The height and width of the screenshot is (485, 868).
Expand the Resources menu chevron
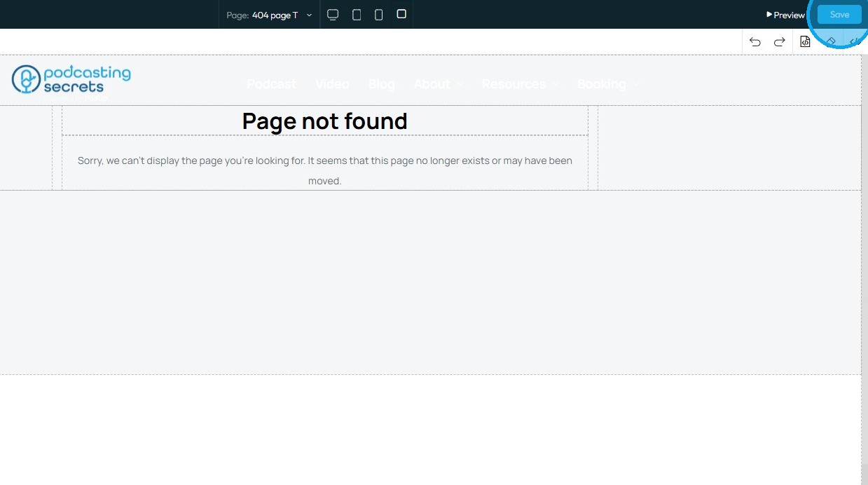pyautogui.click(x=555, y=84)
